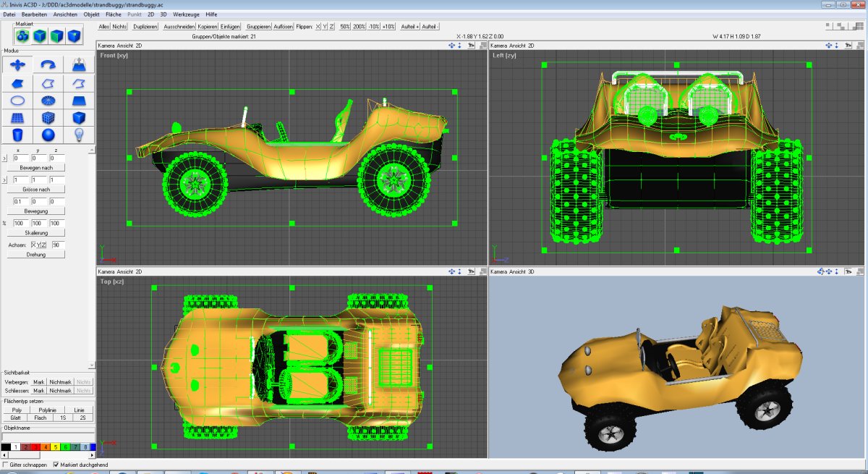
Task: Switch selection to Group mode icon
Action: coord(23,35)
